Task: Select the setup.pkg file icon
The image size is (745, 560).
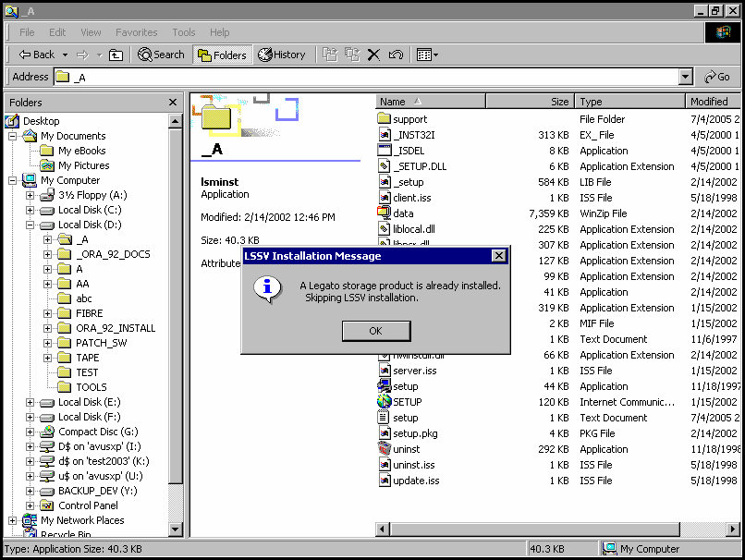Action: tap(385, 433)
